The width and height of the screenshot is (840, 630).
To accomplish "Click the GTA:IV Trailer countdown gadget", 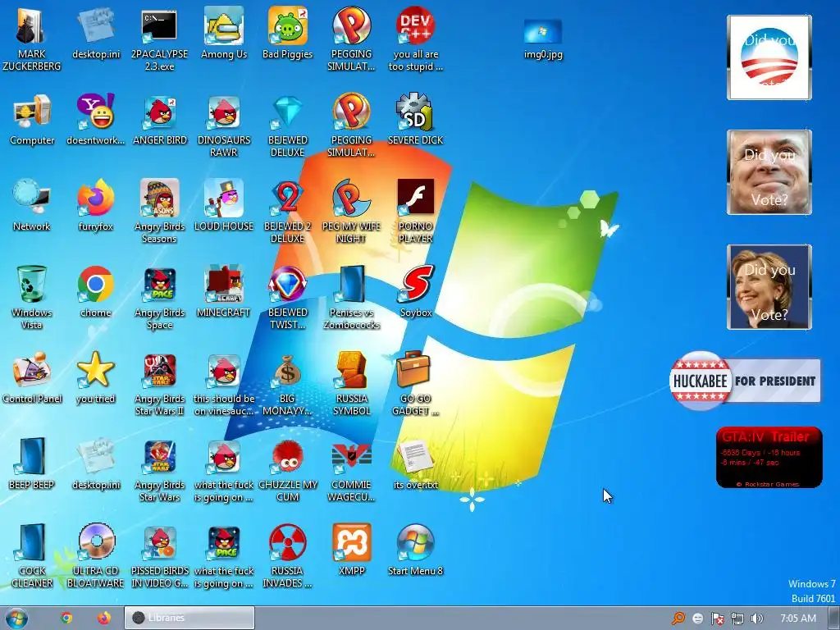I will (x=769, y=458).
